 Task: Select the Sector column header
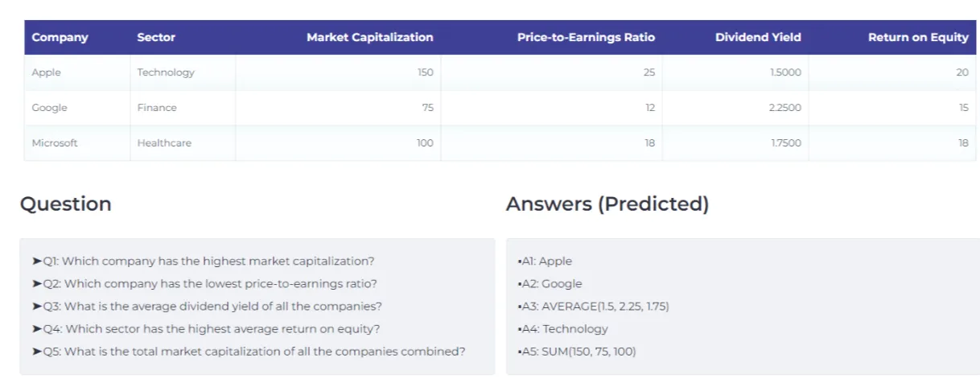click(x=156, y=37)
